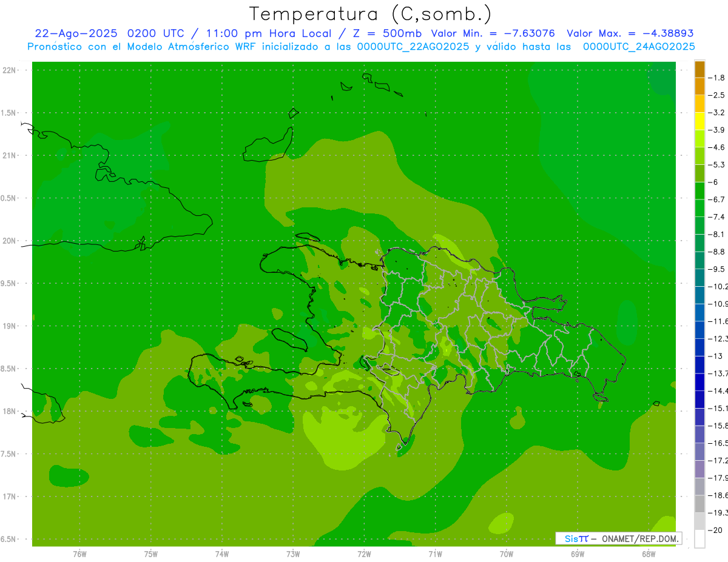Click the 71W longitude label
This screenshot has width=728, height=562.
[435, 554]
